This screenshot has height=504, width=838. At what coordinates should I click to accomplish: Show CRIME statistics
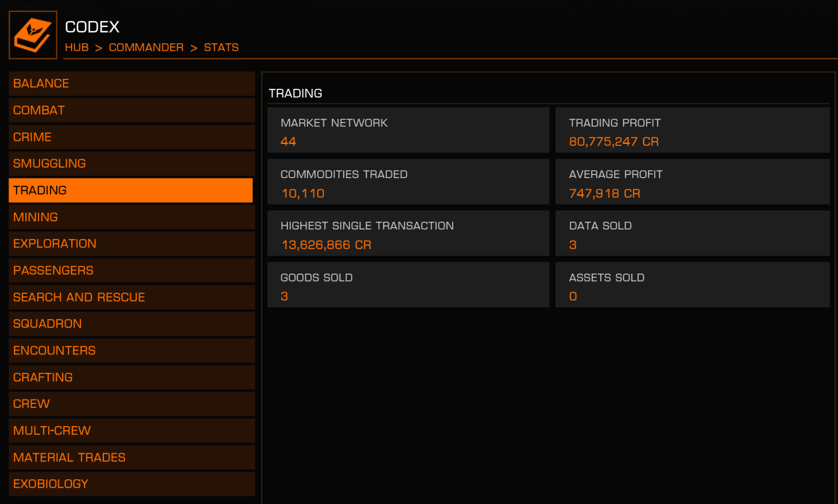132,137
